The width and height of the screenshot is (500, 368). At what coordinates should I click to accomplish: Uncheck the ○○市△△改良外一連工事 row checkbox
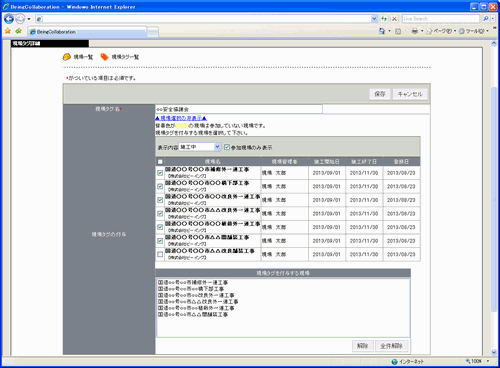pyautogui.click(x=160, y=214)
